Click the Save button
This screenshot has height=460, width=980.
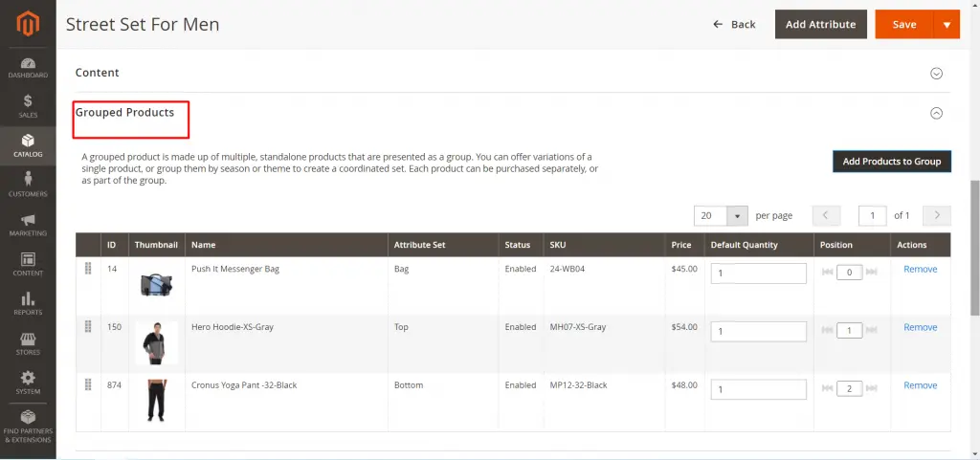coord(904,24)
